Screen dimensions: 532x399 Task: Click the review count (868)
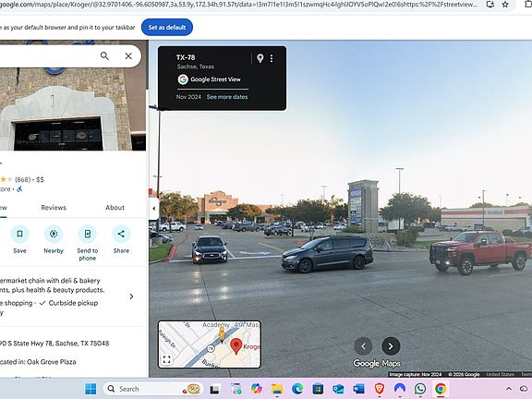coord(22,179)
